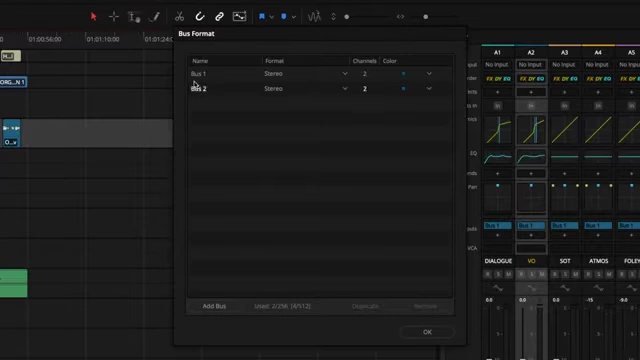Click the Channels column header
Screen dimensions: 640x360
point(364,61)
